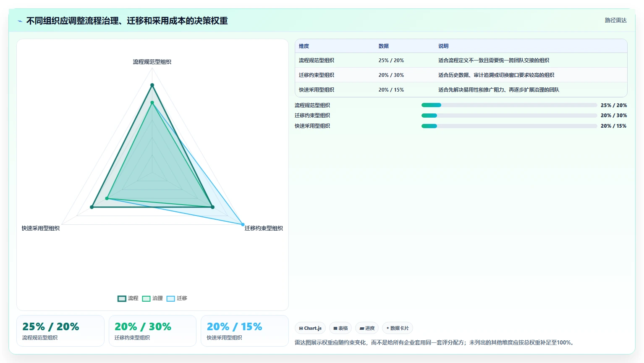
Task: Click the 20% / 15% value beside the third progress bar
Action: 614,126
